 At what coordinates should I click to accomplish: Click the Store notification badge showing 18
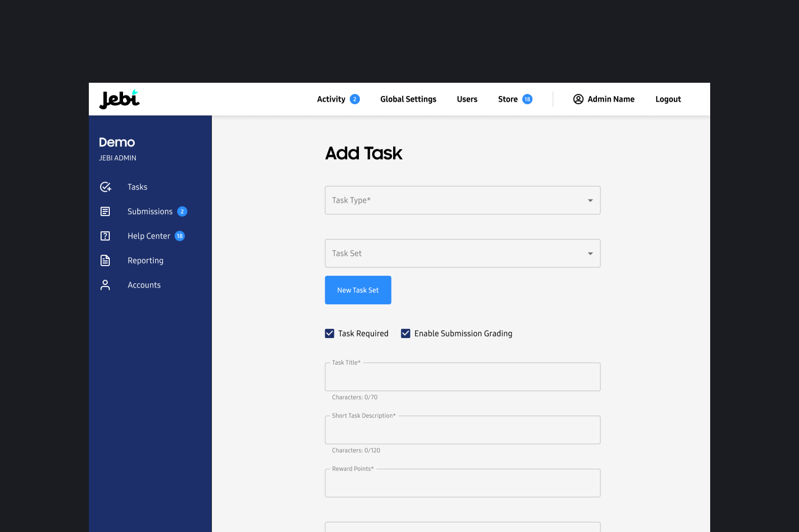point(527,99)
